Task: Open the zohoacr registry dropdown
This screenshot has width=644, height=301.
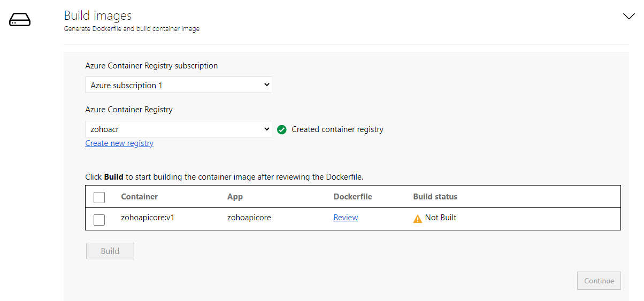Action: [x=178, y=129]
